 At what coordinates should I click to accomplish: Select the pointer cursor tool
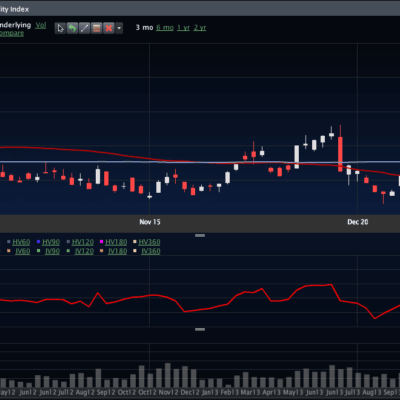[60, 28]
